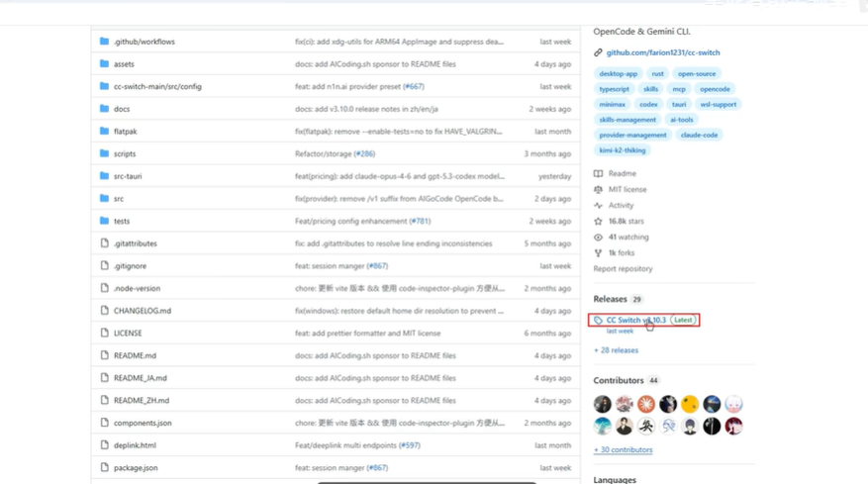
Task: Open the src folder name
Action: point(119,198)
